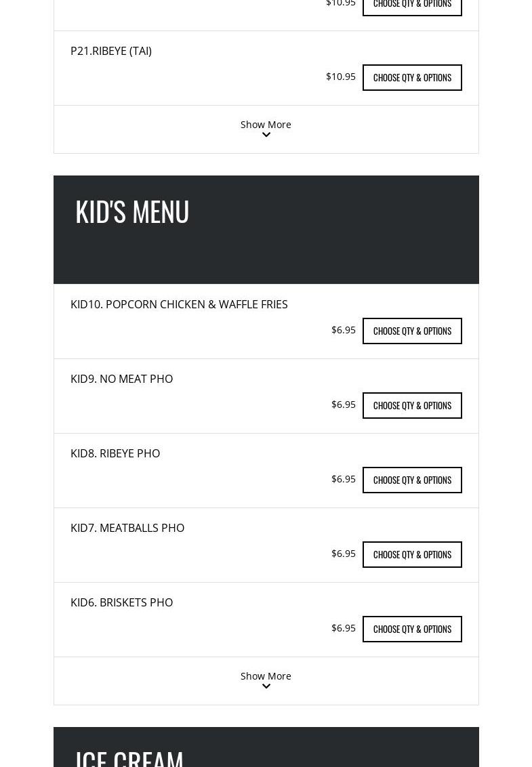Screen dimensions: 532x767
Task: Expand Kid's Menu Show More chevron
Action: pos(266,686)
